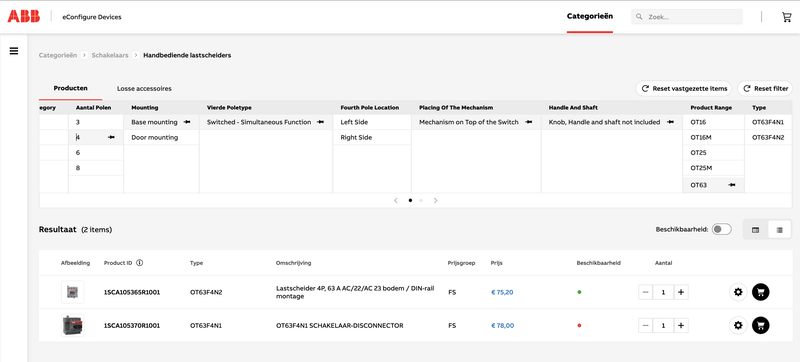Select OT16 product range
Image resolution: width=800 pixels, height=362 pixels.
(713, 122)
